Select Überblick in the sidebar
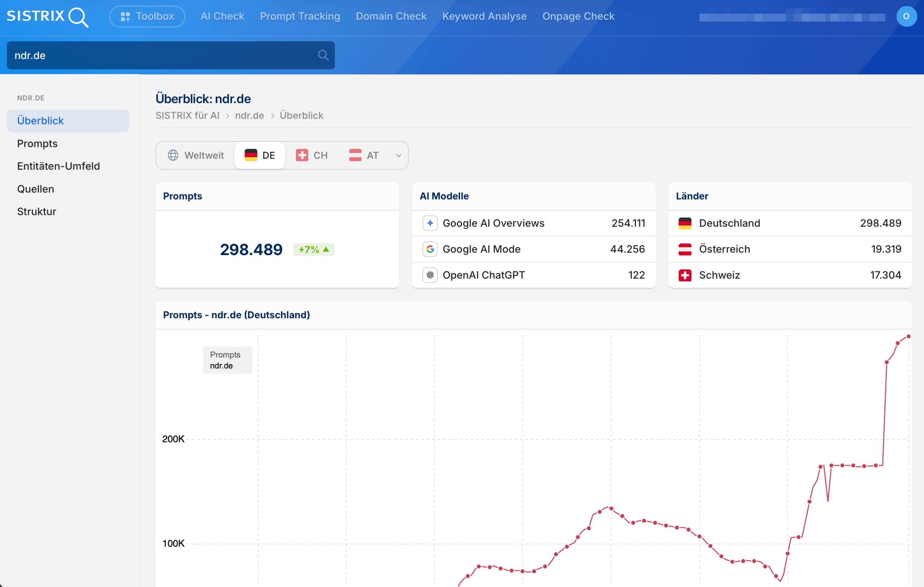 point(68,121)
